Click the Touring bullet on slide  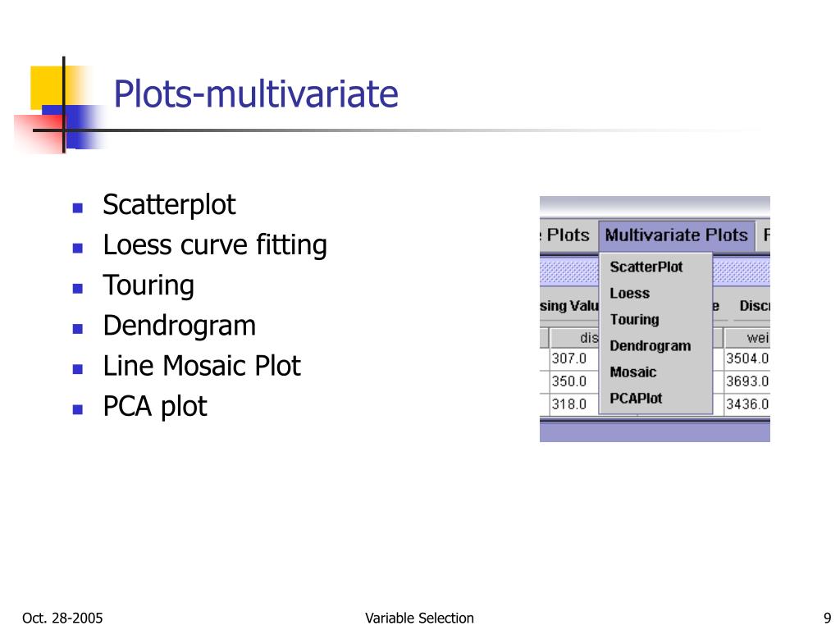point(148,285)
